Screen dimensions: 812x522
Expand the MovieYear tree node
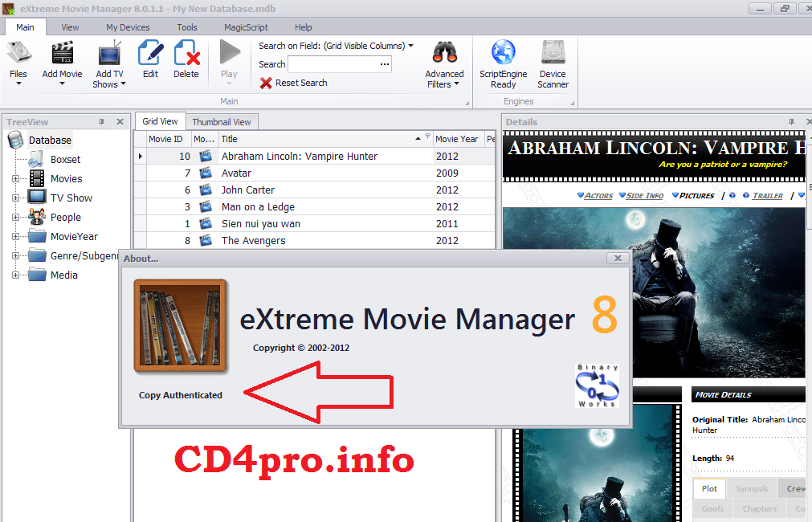point(15,237)
